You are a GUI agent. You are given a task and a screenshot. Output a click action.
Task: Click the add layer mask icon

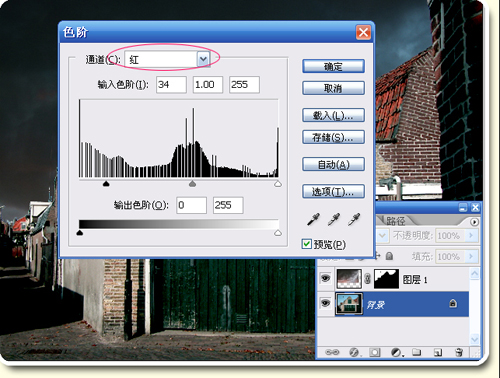375,352
